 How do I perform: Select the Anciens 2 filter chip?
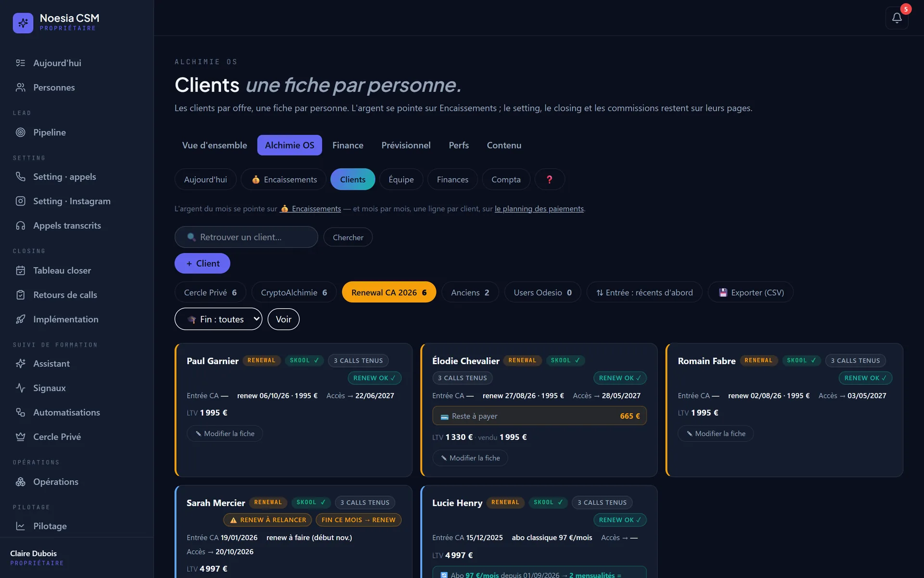(470, 292)
